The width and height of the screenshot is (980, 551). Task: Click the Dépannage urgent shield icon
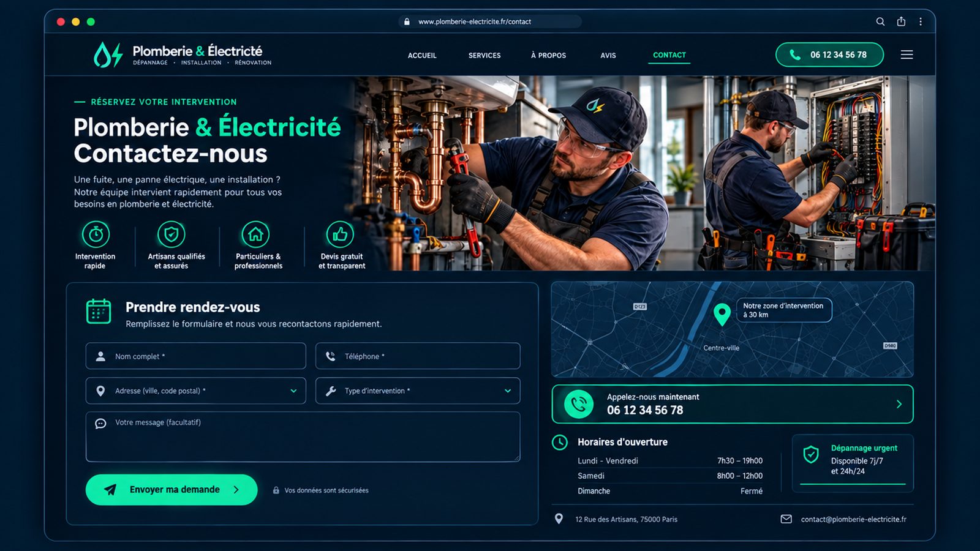(811, 454)
